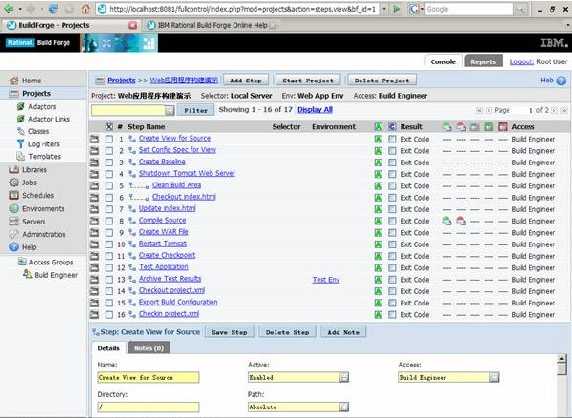Click the Google search box
Viewport: 572px width, 418px height.
(469, 9)
